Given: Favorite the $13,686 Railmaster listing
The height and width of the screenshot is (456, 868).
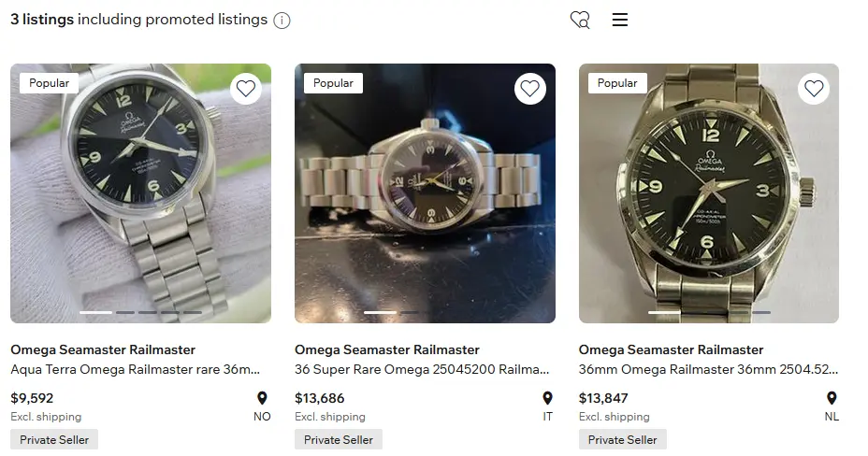Looking at the screenshot, I should [529, 89].
